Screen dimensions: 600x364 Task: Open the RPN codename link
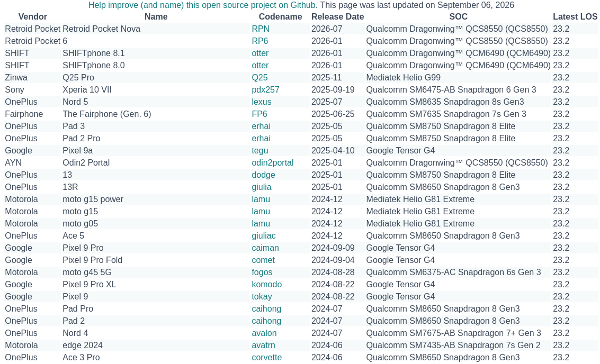point(261,29)
